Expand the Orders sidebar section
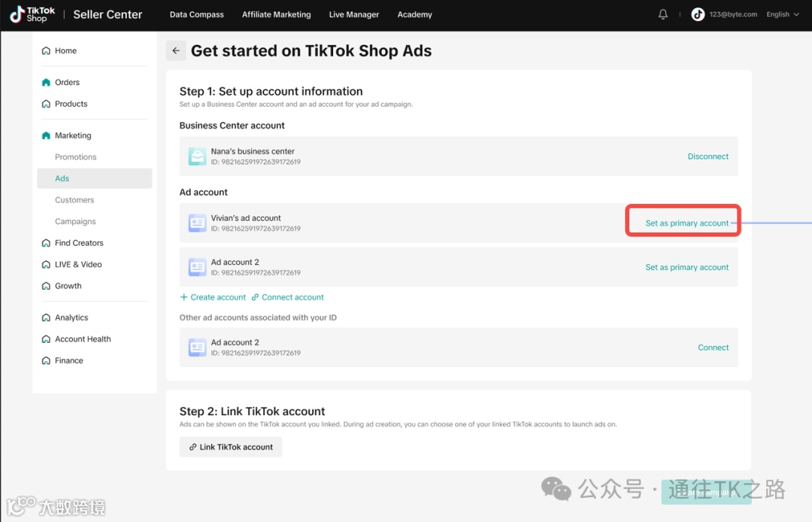812x522 pixels. click(67, 83)
